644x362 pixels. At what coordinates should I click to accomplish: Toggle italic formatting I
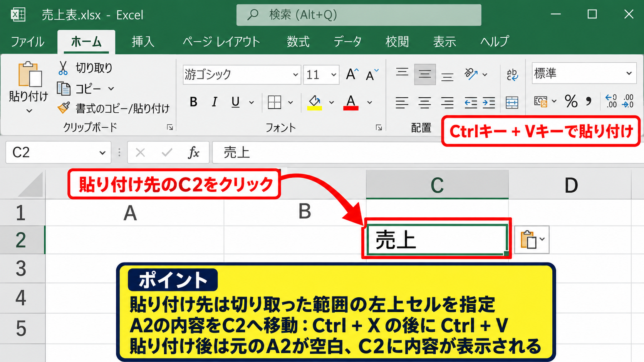click(215, 102)
